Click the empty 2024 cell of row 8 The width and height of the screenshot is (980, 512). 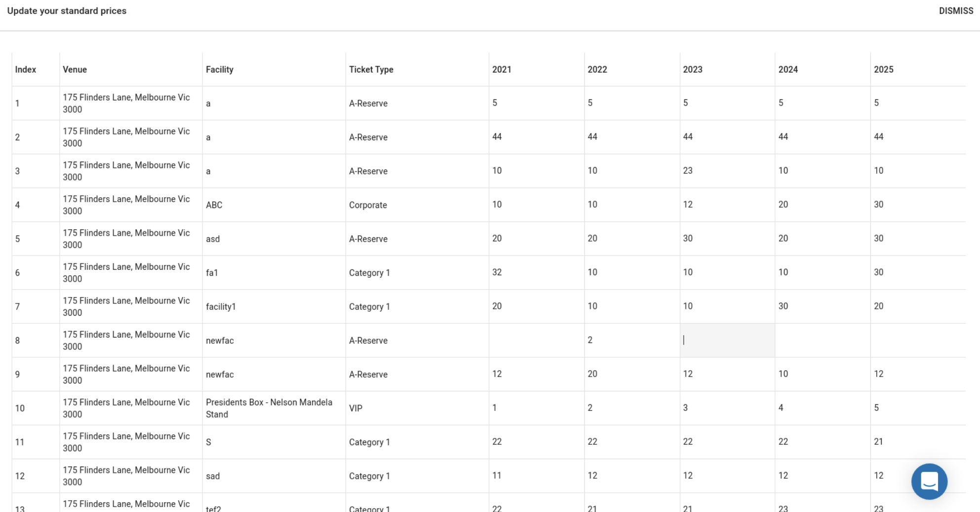pyautogui.click(x=822, y=340)
